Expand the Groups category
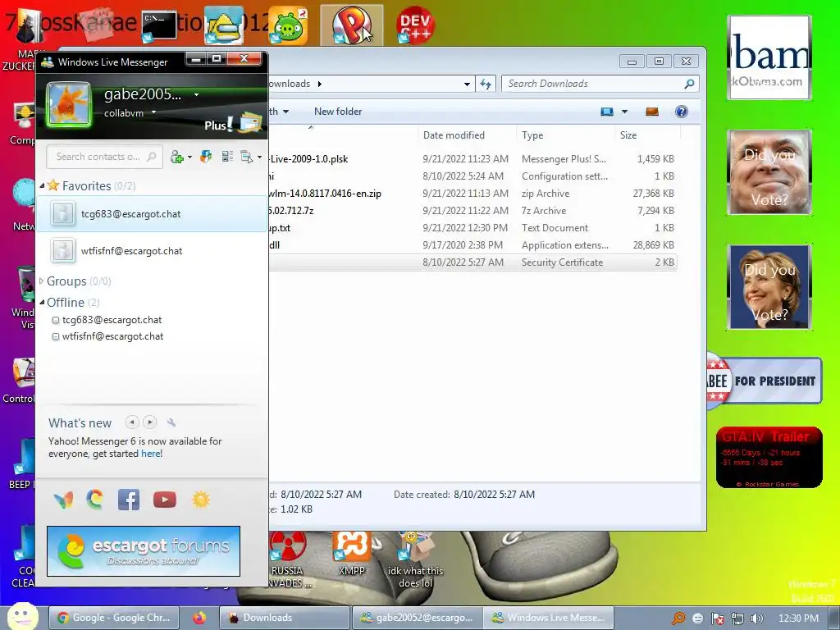Viewport: 840px width, 630px height. [41, 281]
